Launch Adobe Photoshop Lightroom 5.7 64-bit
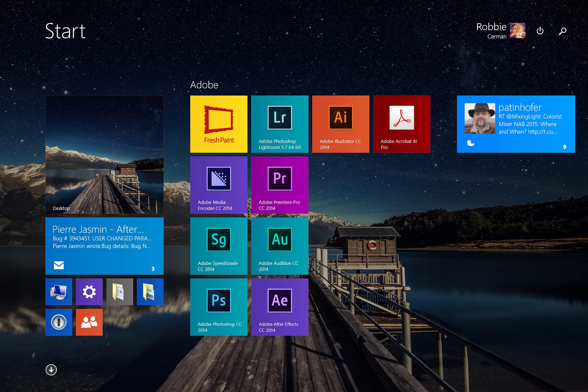The height and width of the screenshot is (392, 588). click(280, 124)
